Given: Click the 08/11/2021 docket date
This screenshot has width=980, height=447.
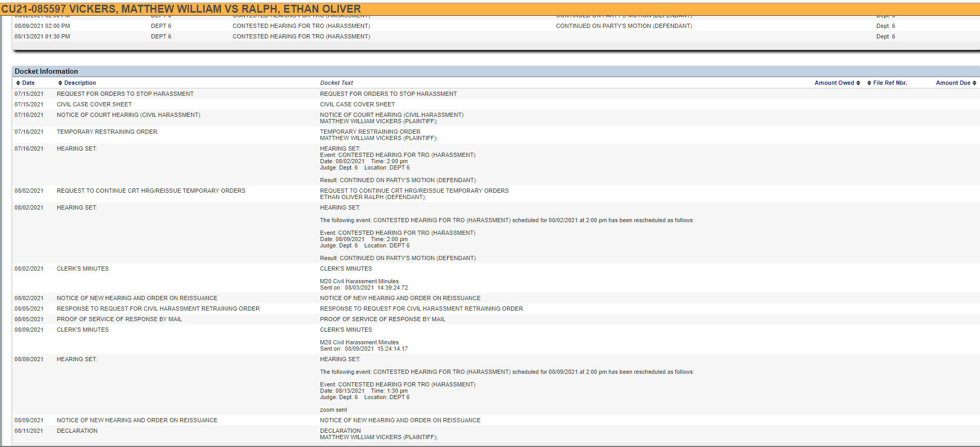Looking at the screenshot, I should click(x=29, y=431).
